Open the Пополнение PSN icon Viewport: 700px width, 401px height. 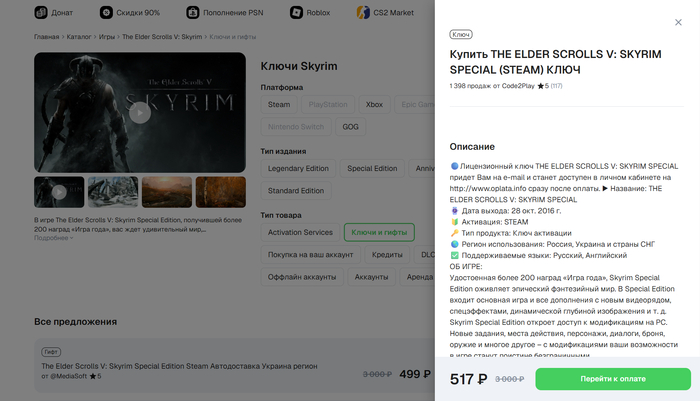click(x=193, y=13)
